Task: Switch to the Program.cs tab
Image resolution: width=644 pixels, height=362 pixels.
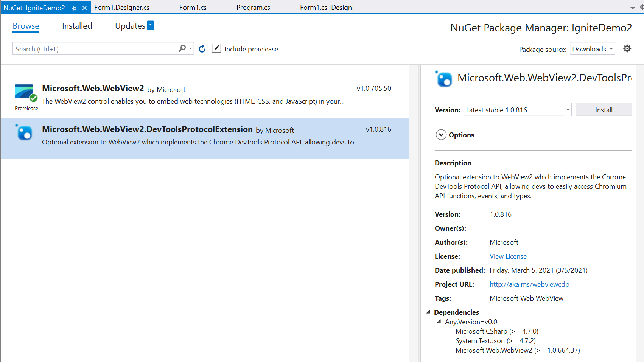Action: tap(253, 7)
